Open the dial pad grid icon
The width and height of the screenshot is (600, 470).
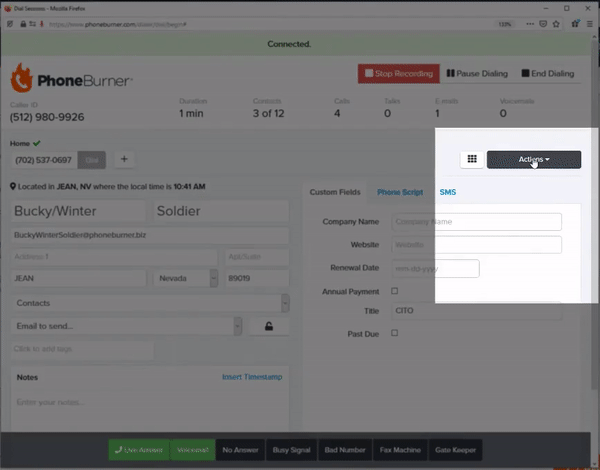coord(471,160)
